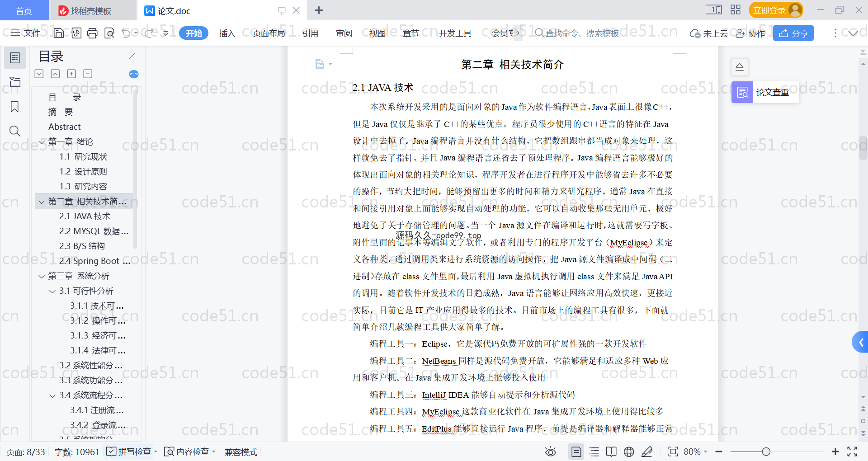868x461 pixels.
Task: Click the Print icon
Action: tap(93, 33)
